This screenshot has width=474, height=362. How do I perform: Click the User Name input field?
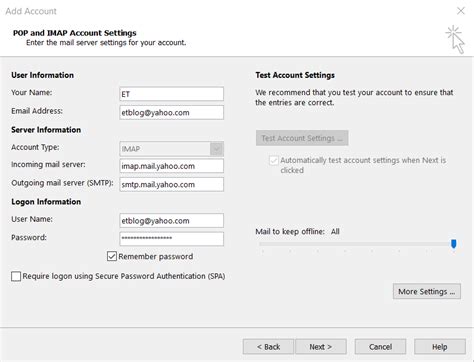pyautogui.click(x=172, y=221)
